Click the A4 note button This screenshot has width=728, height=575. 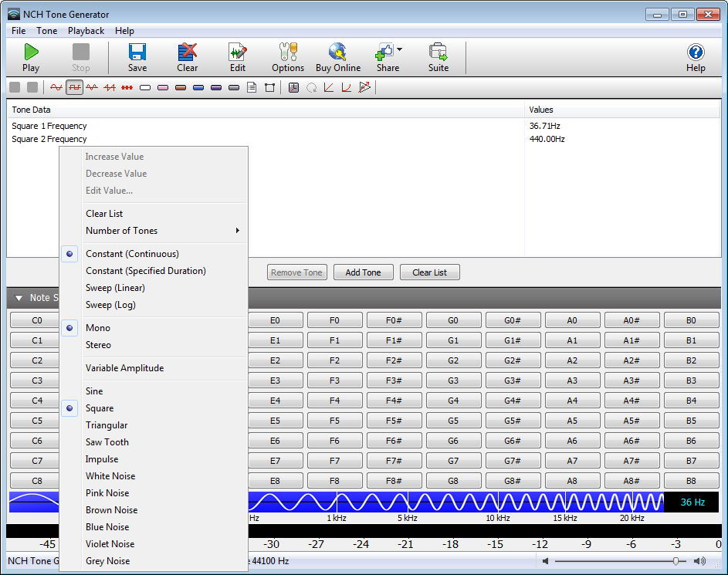tap(572, 401)
